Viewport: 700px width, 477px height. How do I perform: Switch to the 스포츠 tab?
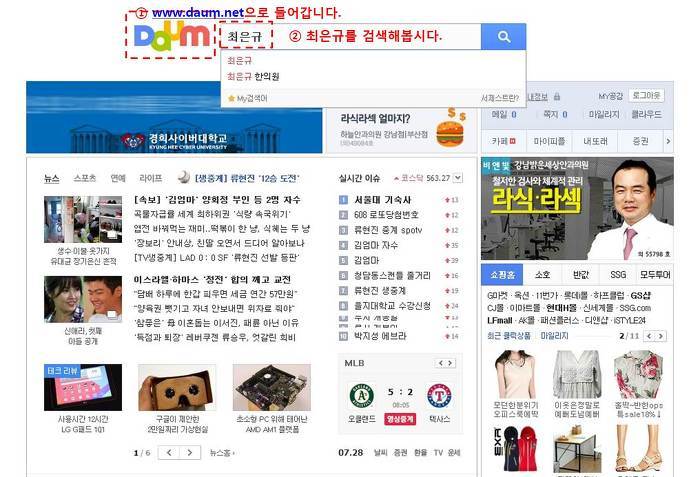85,178
